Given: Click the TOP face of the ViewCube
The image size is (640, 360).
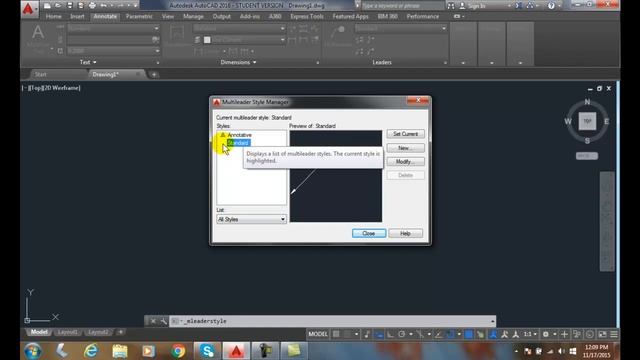Looking at the screenshot, I should pos(587,121).
